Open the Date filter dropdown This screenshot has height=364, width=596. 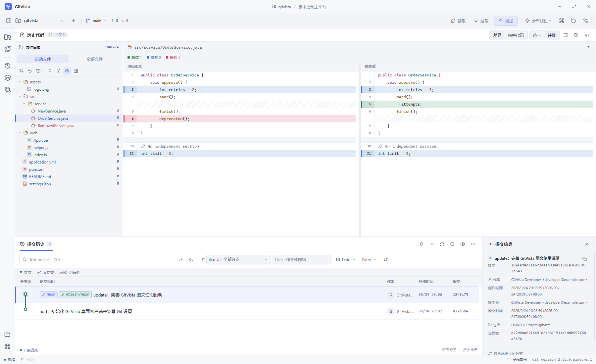(346, 260)
